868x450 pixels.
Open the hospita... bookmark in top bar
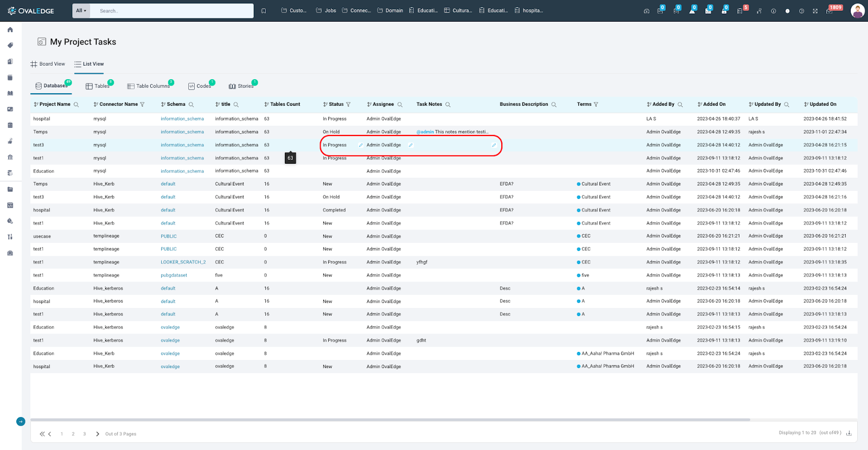(x=528, y=10)
